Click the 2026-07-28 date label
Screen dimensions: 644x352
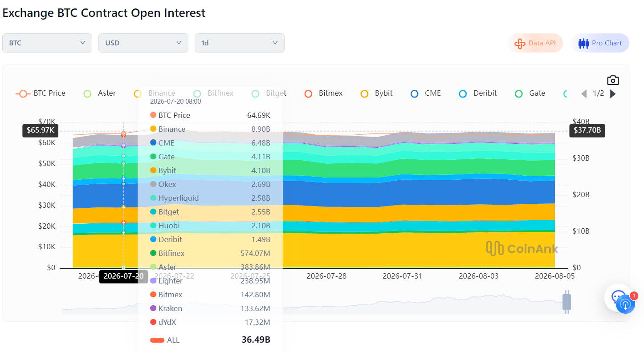point(326,276)
